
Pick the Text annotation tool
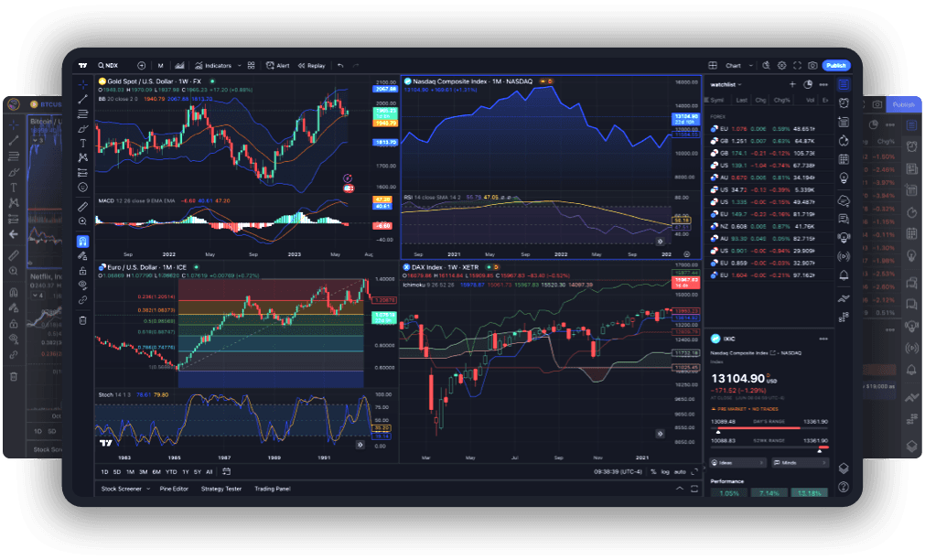[83, 143]
